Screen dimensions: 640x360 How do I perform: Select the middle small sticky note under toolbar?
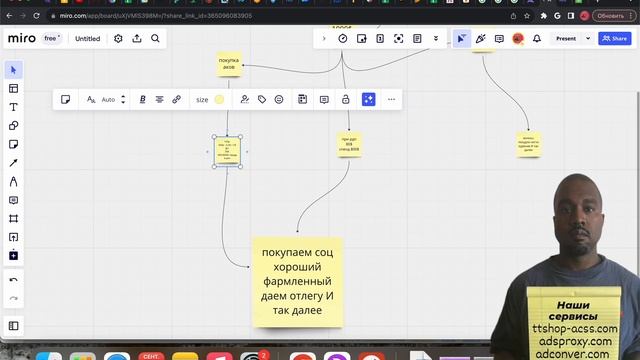[x=349, y=144]
